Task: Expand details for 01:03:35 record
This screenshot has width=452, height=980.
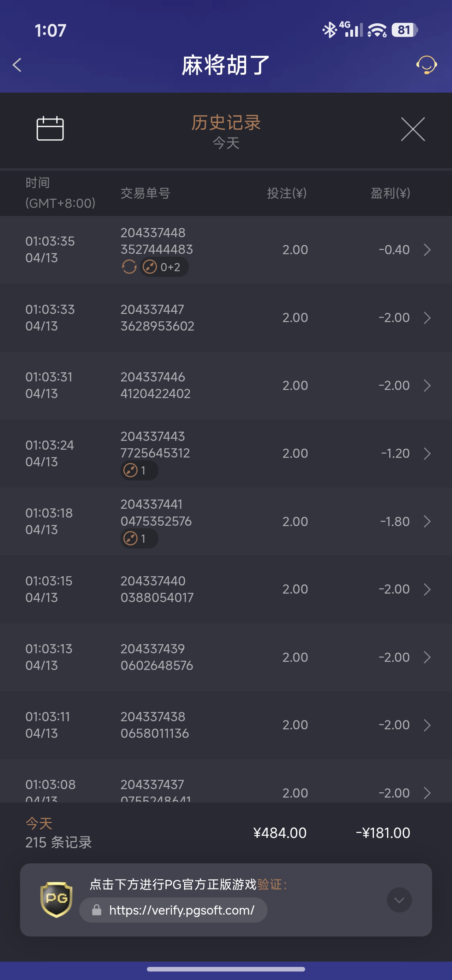Action: click(427, 250)
